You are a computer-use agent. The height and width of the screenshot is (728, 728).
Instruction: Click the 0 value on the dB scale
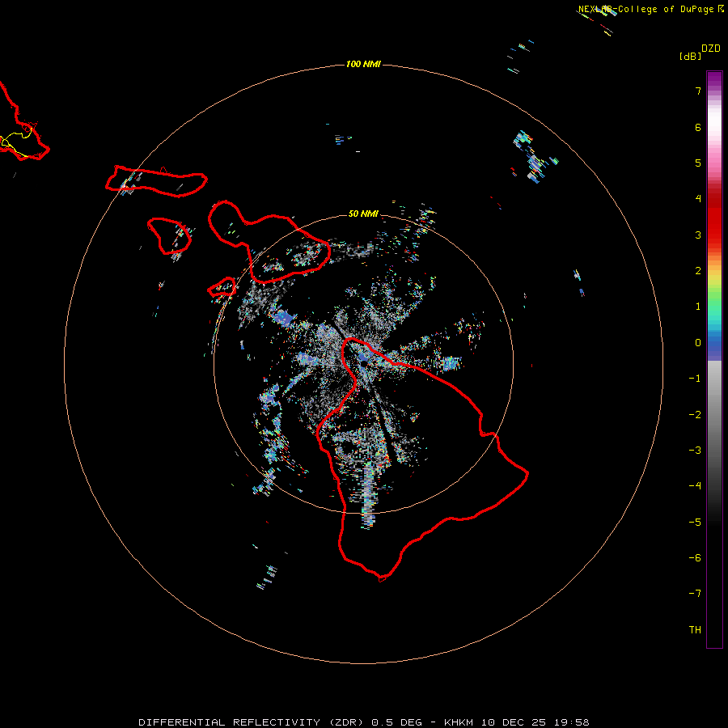click(x=698, y=343)
